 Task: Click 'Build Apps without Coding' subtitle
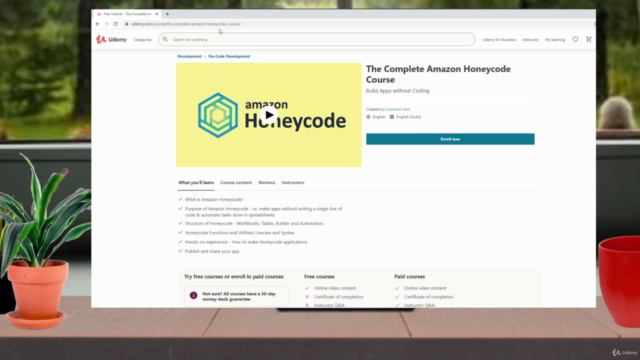point(398,91)
